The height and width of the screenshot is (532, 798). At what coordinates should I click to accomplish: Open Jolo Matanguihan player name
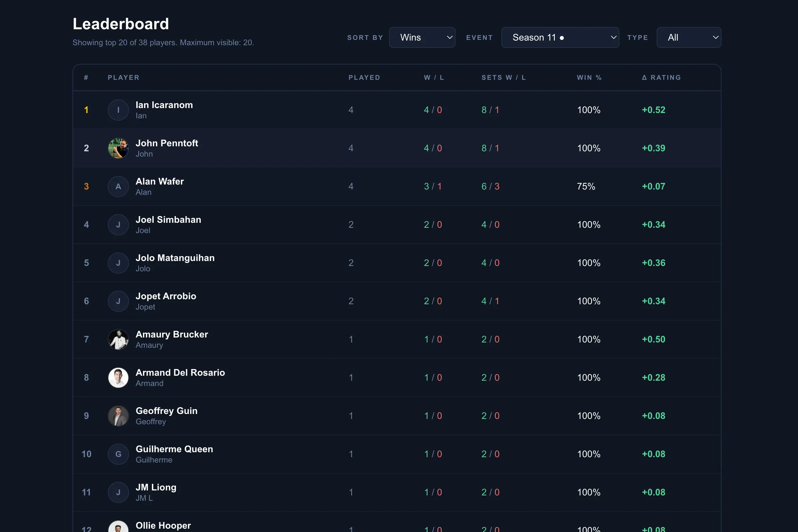click(x=175, y=258)
